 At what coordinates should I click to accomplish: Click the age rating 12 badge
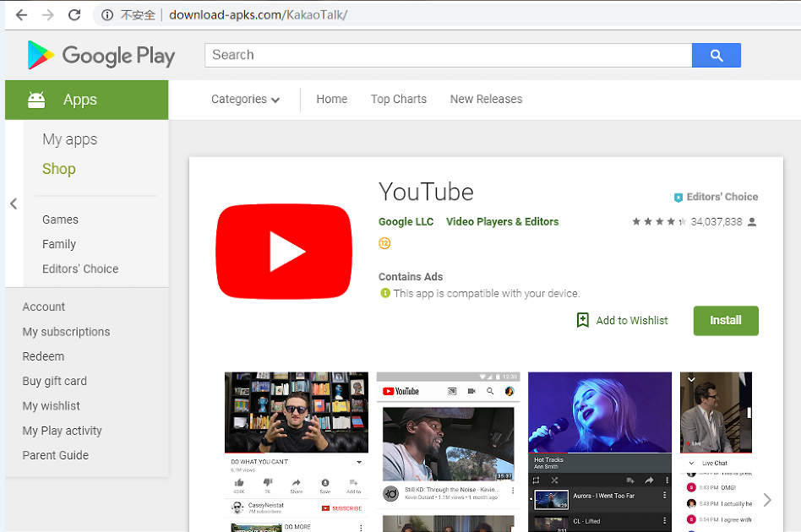[x=384, y=243]
